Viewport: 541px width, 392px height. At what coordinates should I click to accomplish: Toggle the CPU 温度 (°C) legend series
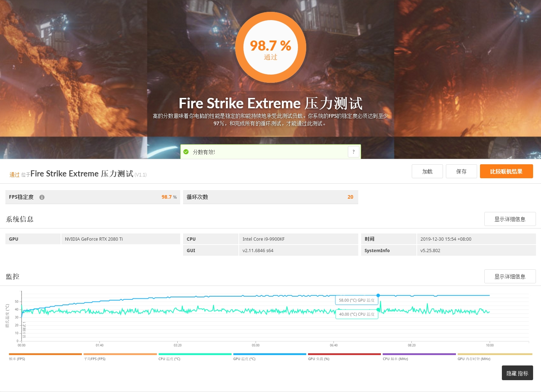pos(195,356)
